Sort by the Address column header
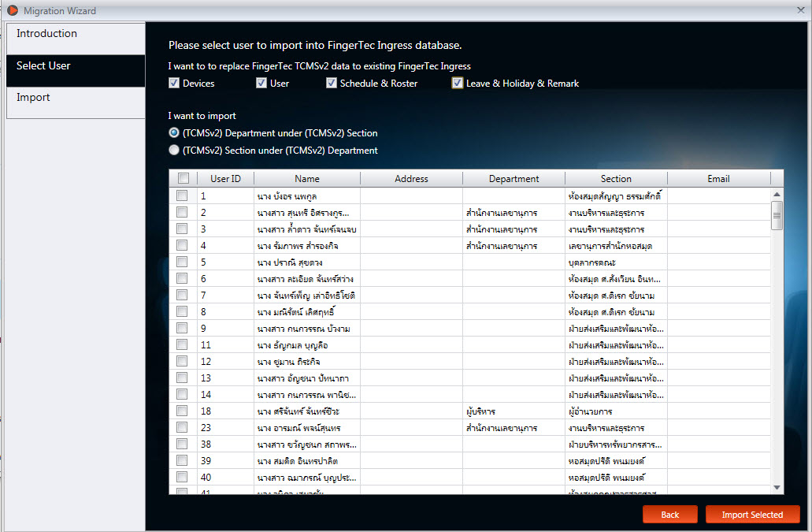 click(x=411, y=179)
